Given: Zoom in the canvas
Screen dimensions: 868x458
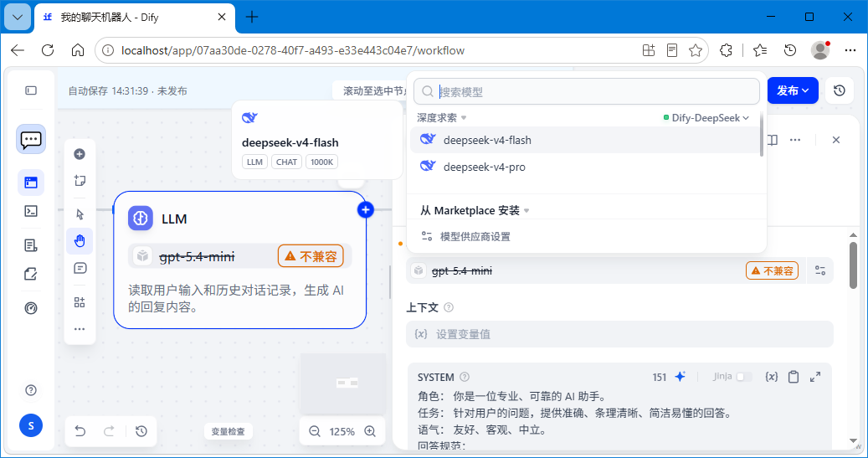Looking at the screenshot, I should 370,431.
